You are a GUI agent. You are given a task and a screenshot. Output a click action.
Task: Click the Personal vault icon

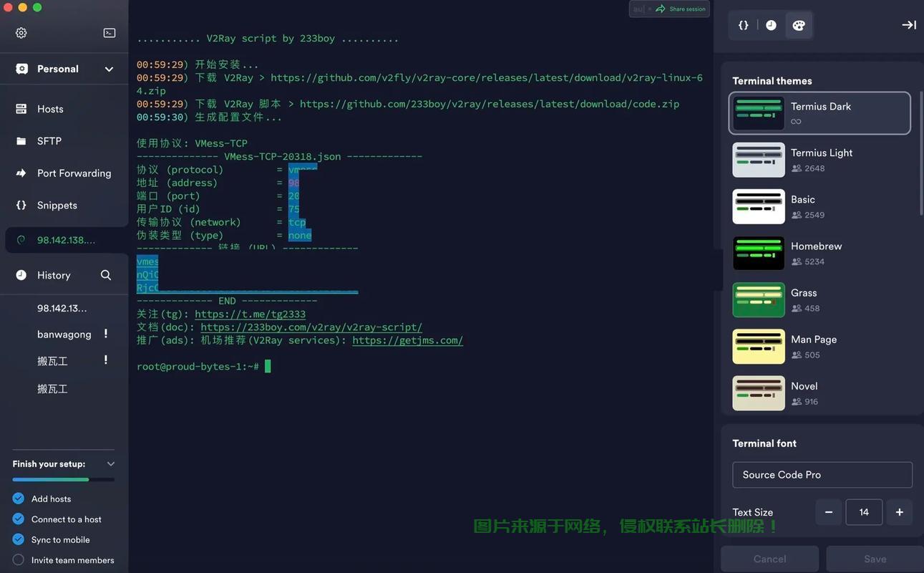click(22, 69)
